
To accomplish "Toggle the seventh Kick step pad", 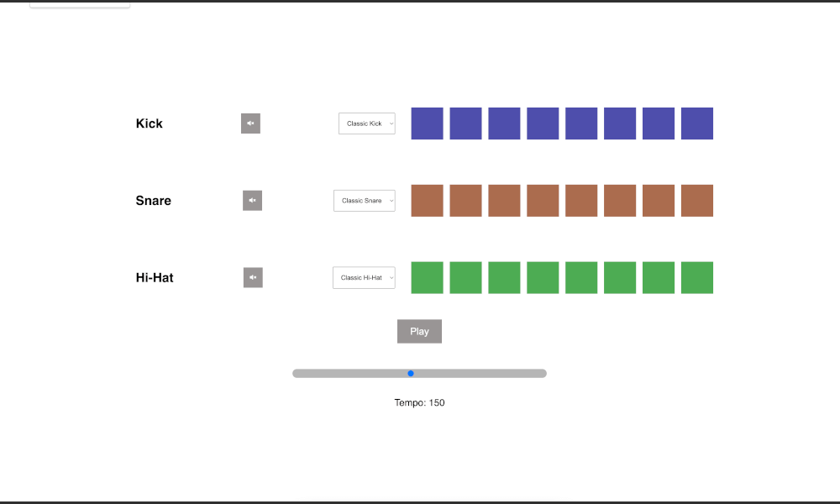I will (x=659, y=123).
